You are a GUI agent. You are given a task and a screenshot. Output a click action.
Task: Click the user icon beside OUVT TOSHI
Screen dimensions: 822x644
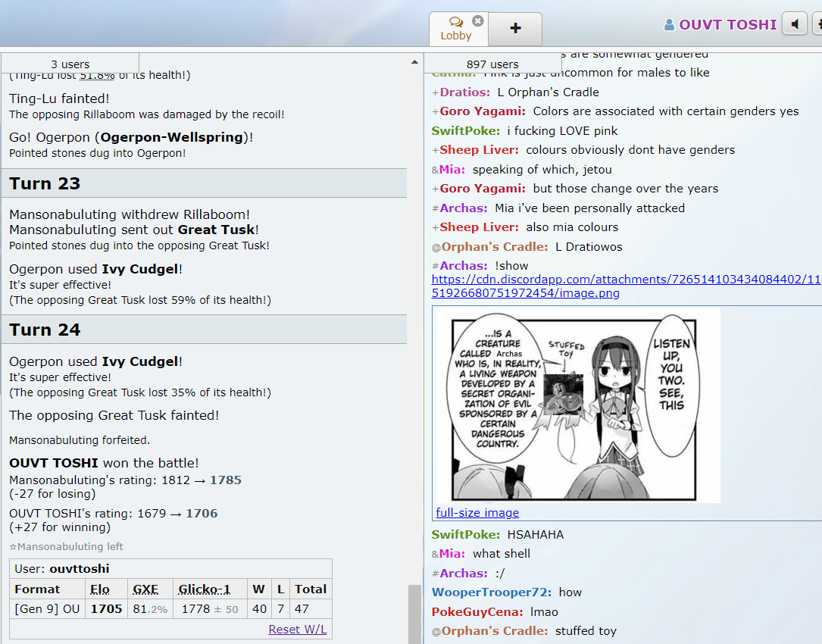669,25
